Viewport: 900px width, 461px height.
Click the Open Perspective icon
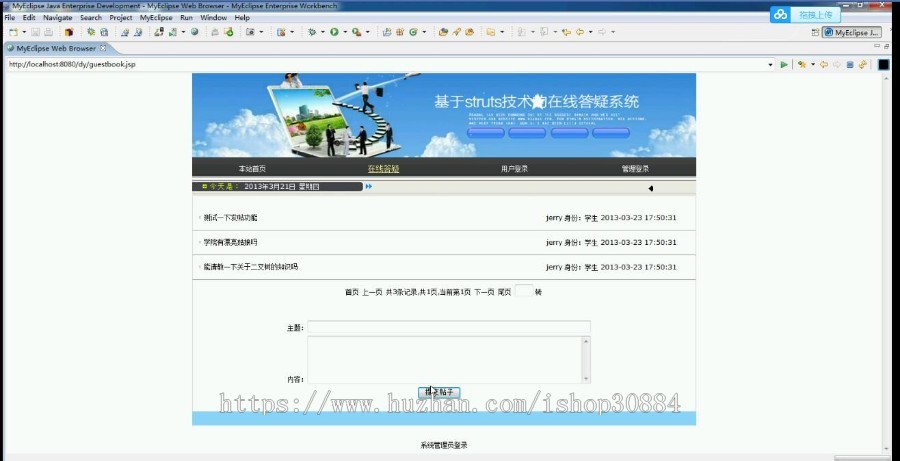pyautogui.click(x=815, y=33)
